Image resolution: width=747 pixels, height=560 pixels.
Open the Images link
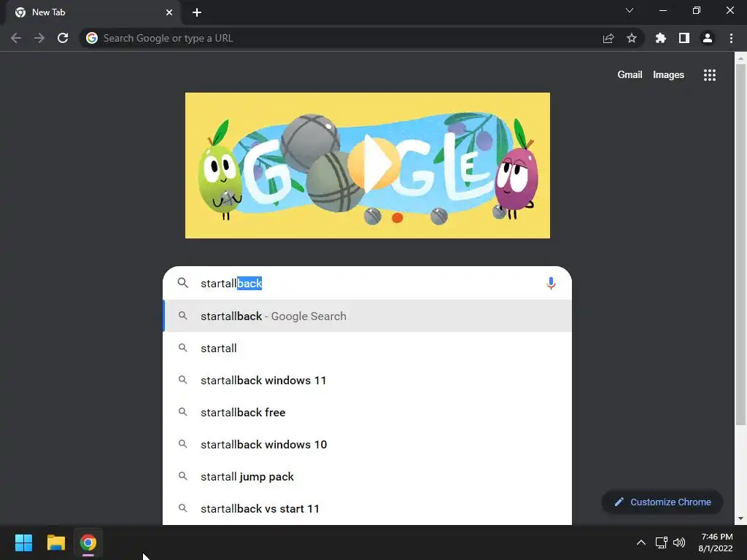[668, 75]
